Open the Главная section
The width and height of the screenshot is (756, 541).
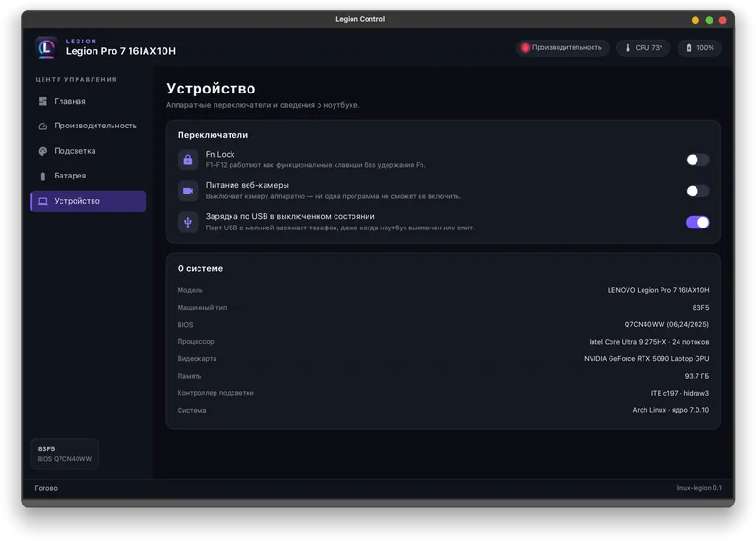[88, 101]
